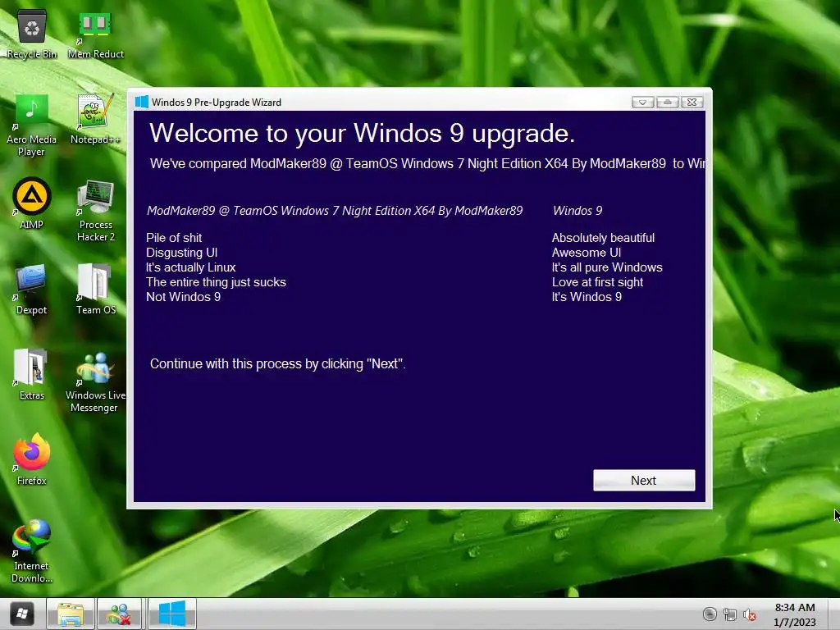Launch the Notepad++ desktop shortcut
Screen dimensions: 840x630
coord(95,119)
